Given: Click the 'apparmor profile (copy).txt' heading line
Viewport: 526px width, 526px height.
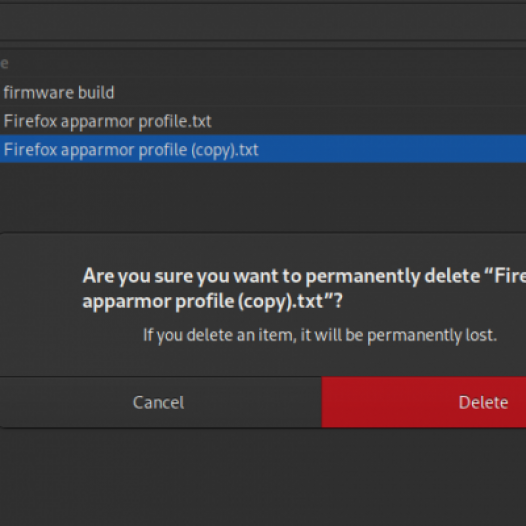Looking at the screenshot, I should pos(213,301).
